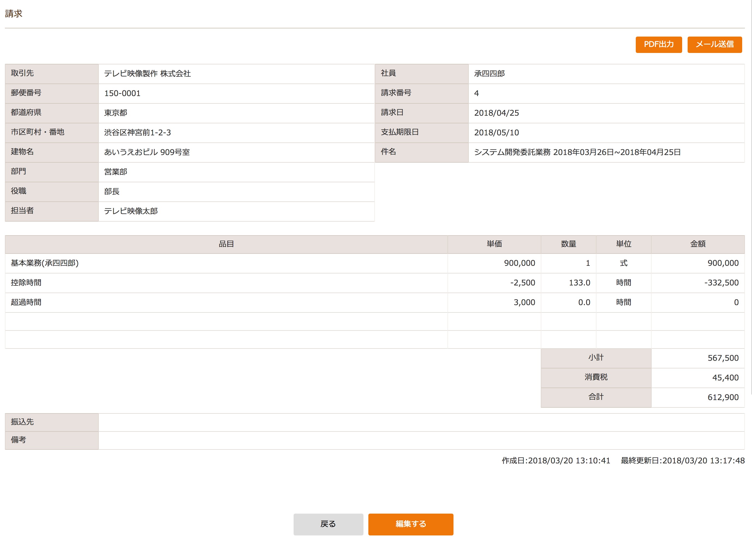Viewport: 752px width, 560px height.
Task: Click the 金額 column header
Action: click(698, 244)
